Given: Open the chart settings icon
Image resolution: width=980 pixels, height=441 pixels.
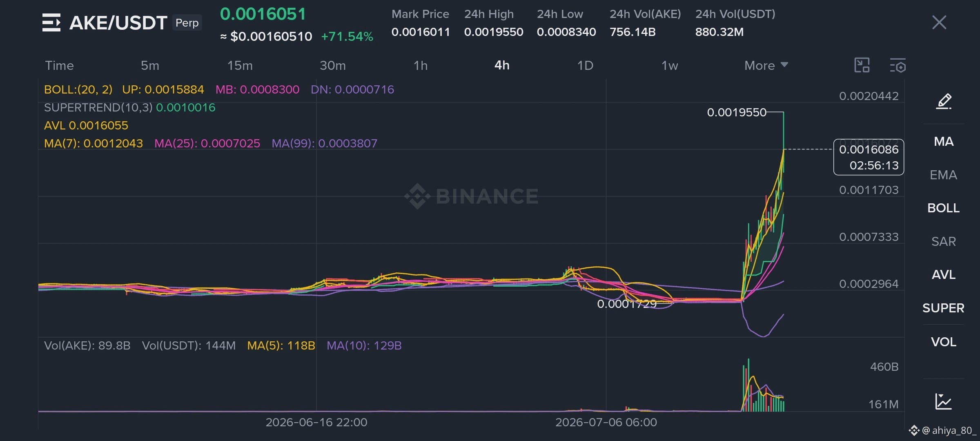Looking at the screenshot, I should coord(898,65).
